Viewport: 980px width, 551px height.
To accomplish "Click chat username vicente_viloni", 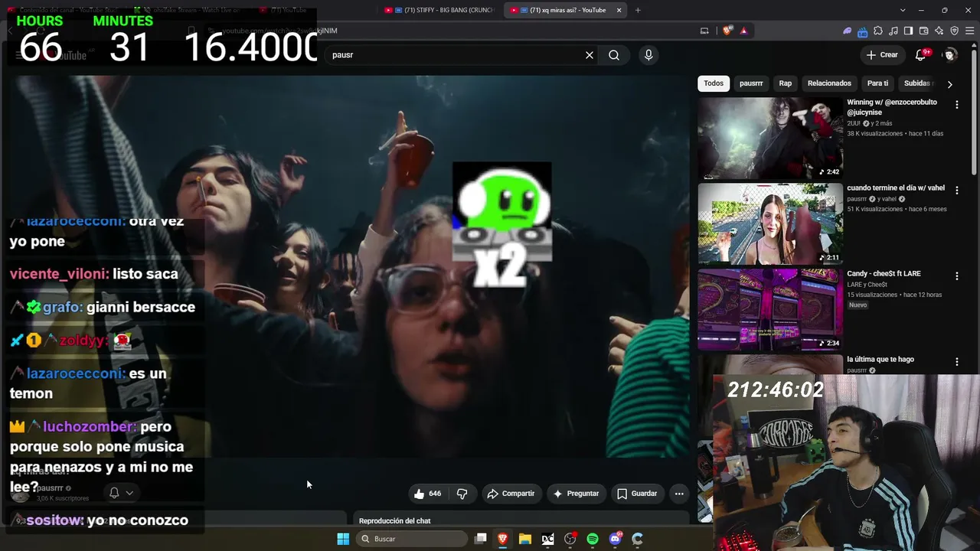I will tap(59, 274).
